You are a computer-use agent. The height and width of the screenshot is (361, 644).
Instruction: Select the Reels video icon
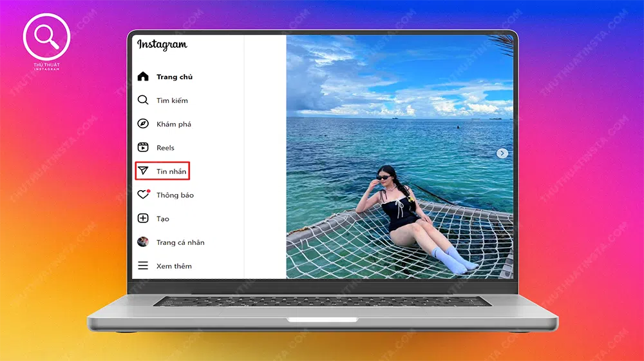point(143,148)
